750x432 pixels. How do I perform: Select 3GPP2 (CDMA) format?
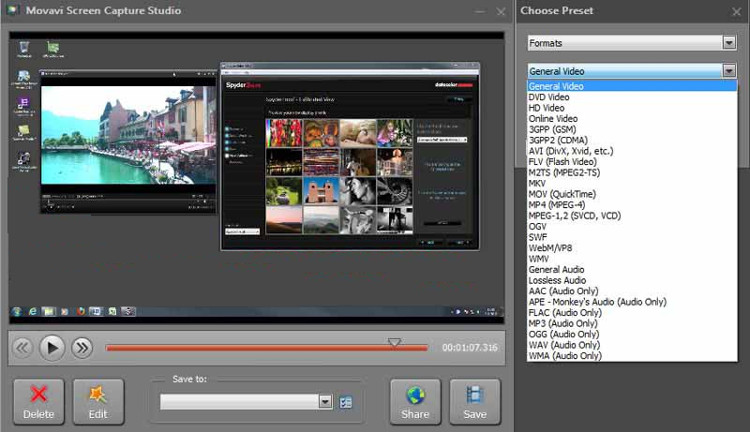coord(632,140)
